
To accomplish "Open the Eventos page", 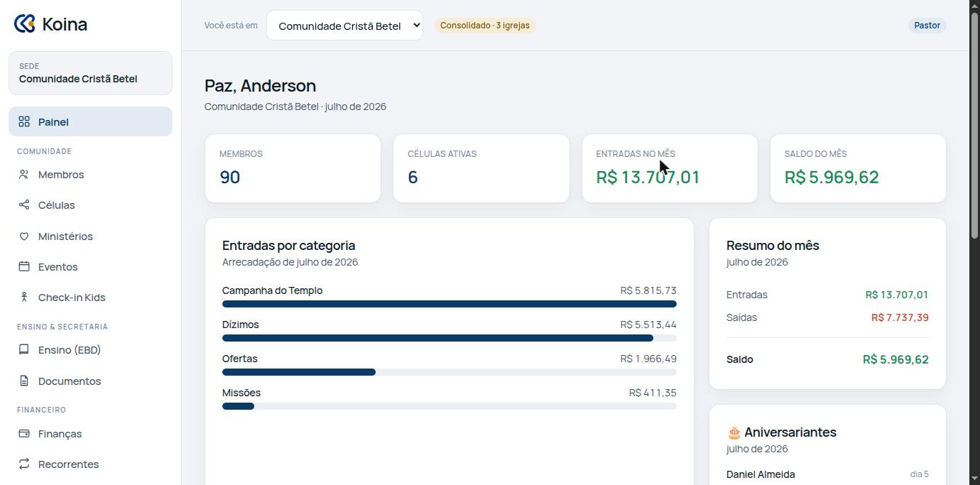I will 90,266.
